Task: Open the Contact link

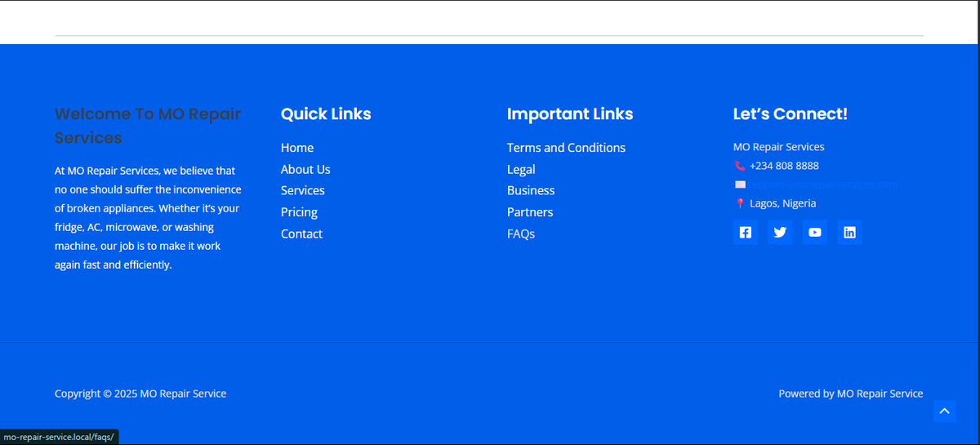Action: [x=301, y=234]
